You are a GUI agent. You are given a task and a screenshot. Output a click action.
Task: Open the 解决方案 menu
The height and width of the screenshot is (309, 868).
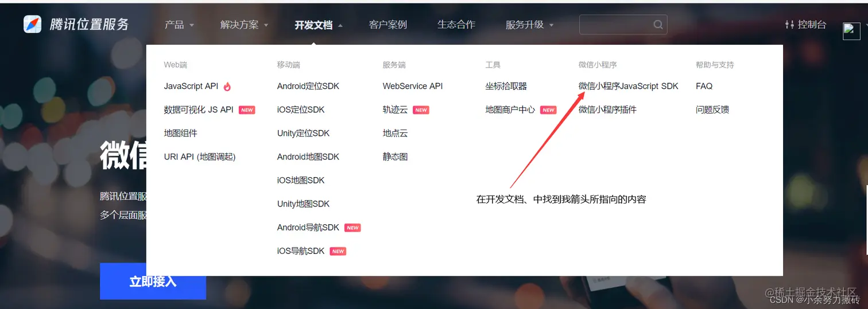(x=239, y=25)
